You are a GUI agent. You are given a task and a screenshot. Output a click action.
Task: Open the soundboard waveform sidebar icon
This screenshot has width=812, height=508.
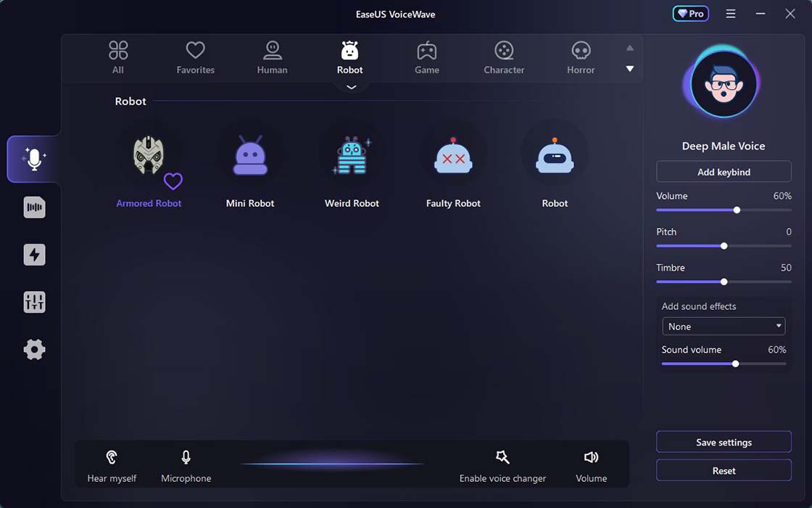pos(34,208)
